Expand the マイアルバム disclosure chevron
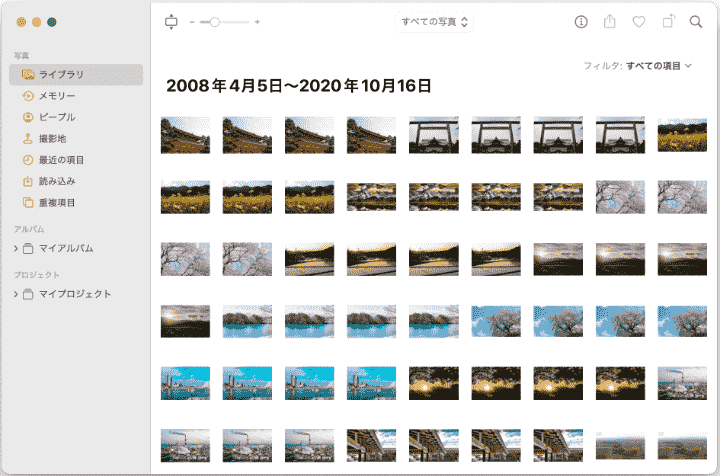The image size is (720, 476). point(16,248)
